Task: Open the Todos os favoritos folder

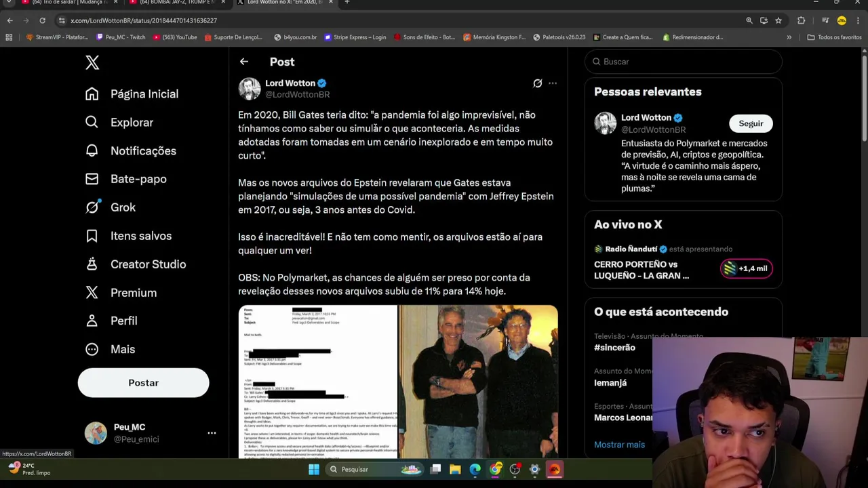Action: [834, 37]
